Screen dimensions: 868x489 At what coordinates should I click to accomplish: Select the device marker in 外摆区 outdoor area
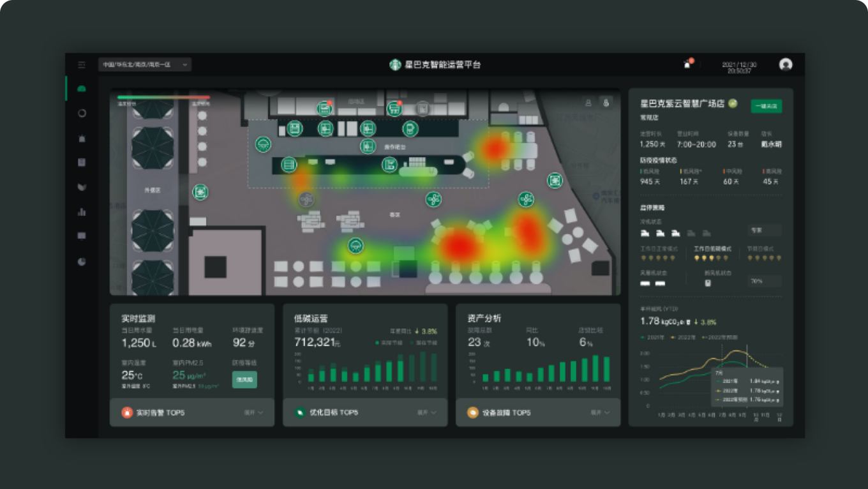[200, 192]
